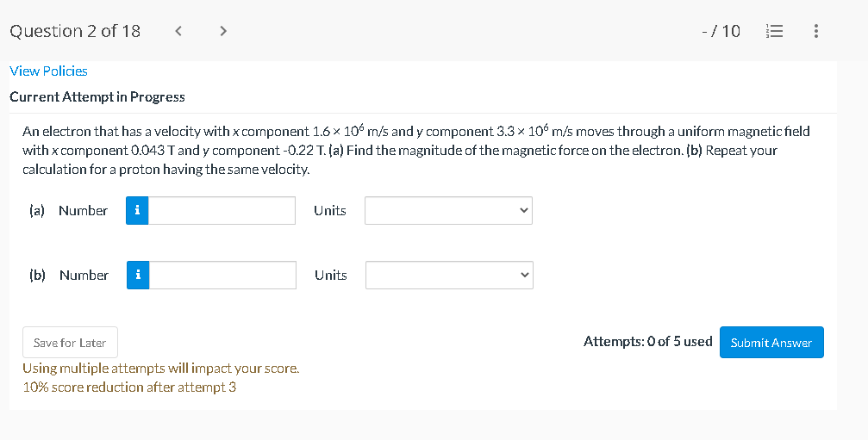The width and height of the screenshot is (868, 440).
Task: Click the 10% score reduction warning text
Action: 129,387
